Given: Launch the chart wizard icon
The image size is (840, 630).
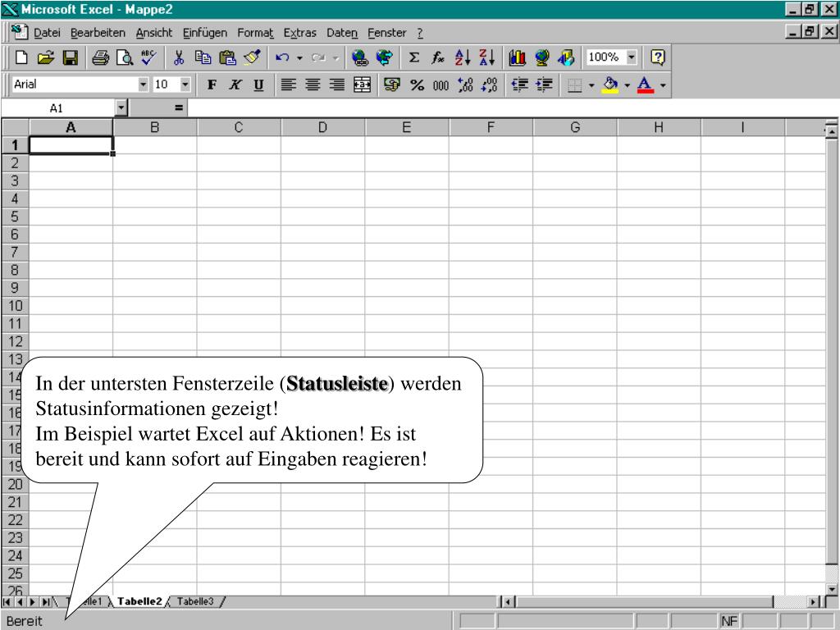Looking at the screenshot, I should (x=517, y=57).
